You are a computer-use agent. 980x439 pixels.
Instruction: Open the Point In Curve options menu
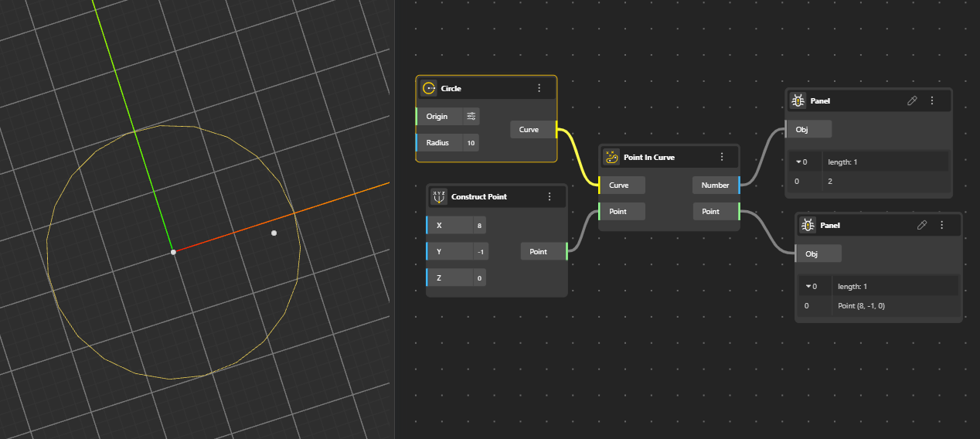point(722,157)
